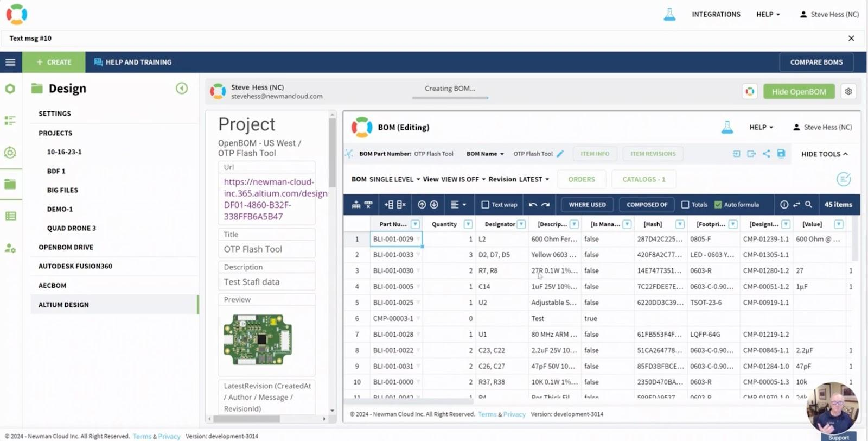Open Quantity column filter dropdown
868x441 pixels.
[468, 224]
